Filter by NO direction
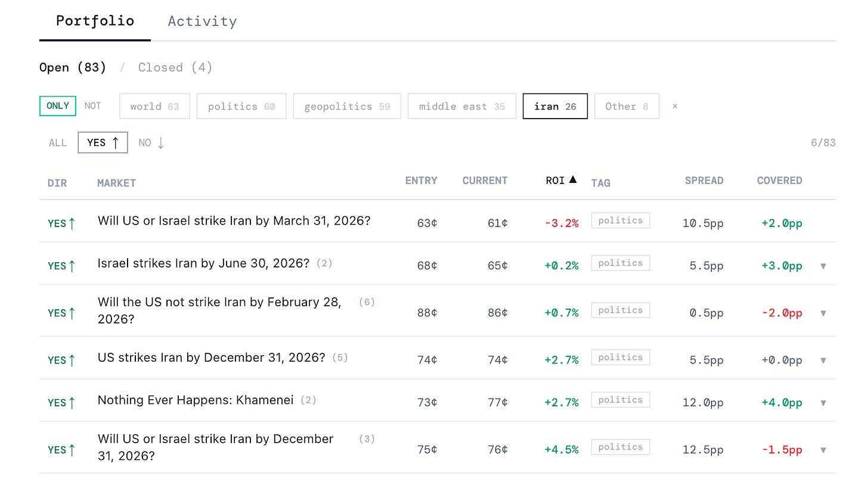The height and width of the screenshot is (485, 868). (x=151, y=142)
